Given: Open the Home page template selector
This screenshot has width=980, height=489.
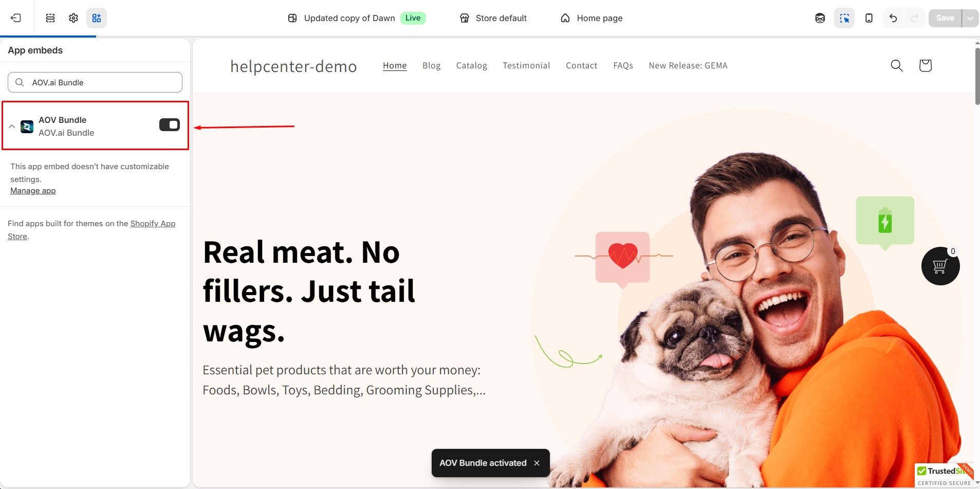Looking at the screenshot, I should [x=591, y=18].
